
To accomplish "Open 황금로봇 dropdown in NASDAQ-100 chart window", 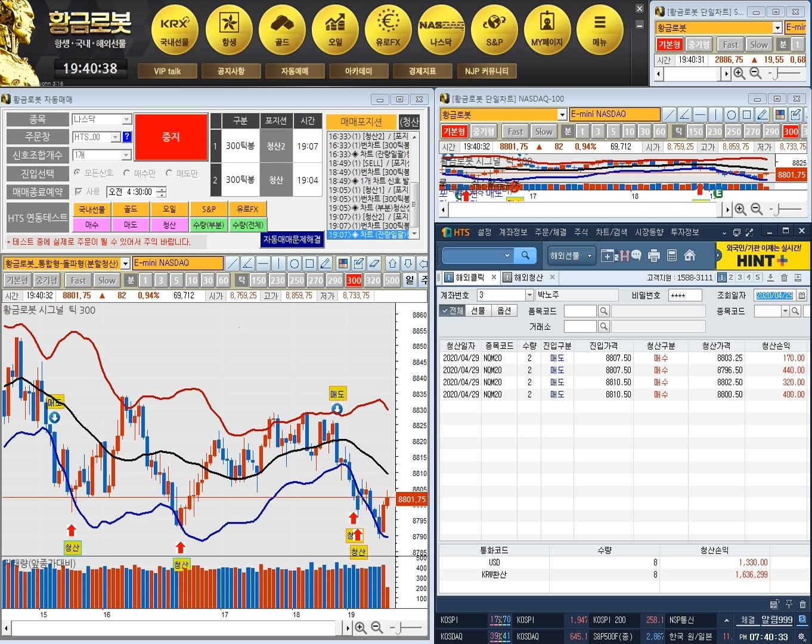I will 562,114.
